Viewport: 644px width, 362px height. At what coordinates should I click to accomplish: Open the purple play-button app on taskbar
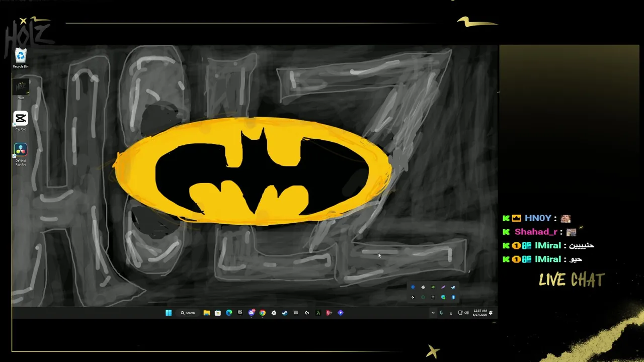click(x=341, y=313)
